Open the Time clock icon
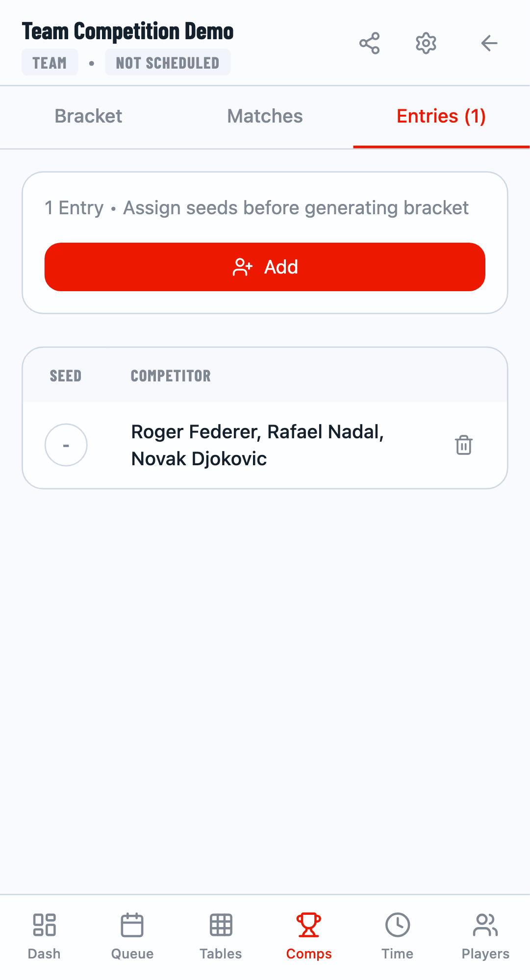530x980 pixels. point(397,925)
